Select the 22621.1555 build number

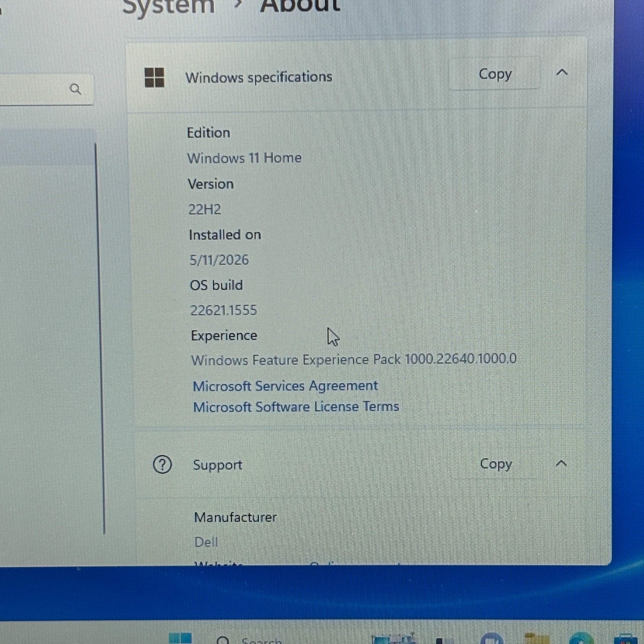tap(223, 310)
